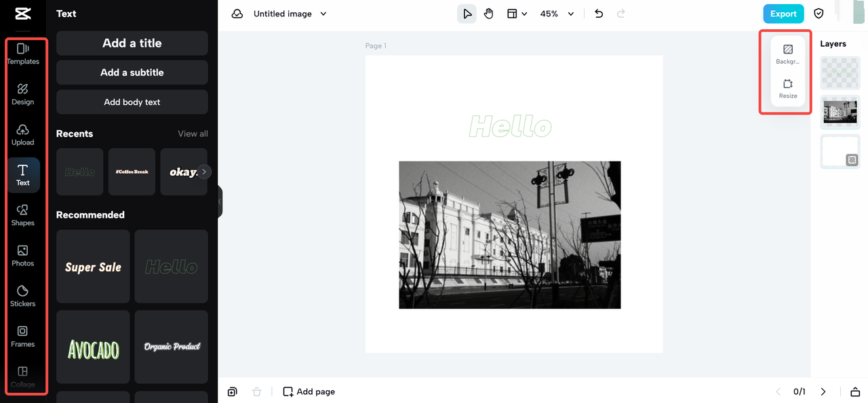Open the 45% zoom level dropdown
Screen dimensions: 868x403
(x=557, y=14)
